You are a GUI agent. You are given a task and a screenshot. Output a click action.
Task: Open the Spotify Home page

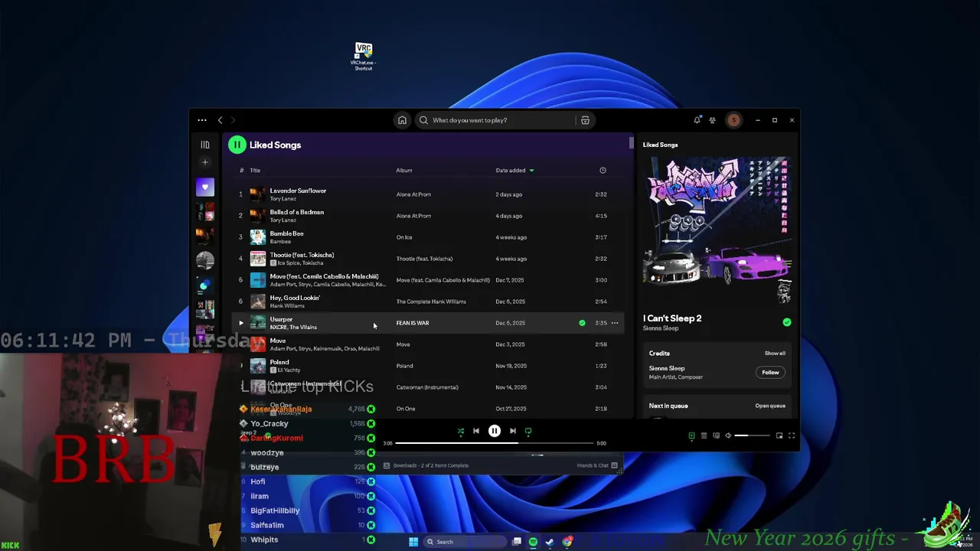pos(402,120)
